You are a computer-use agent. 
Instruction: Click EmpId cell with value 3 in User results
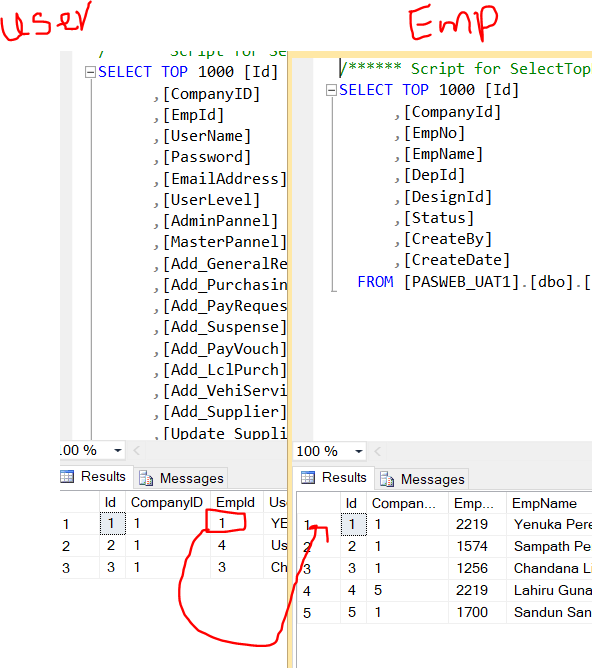[x=236, y=567]
